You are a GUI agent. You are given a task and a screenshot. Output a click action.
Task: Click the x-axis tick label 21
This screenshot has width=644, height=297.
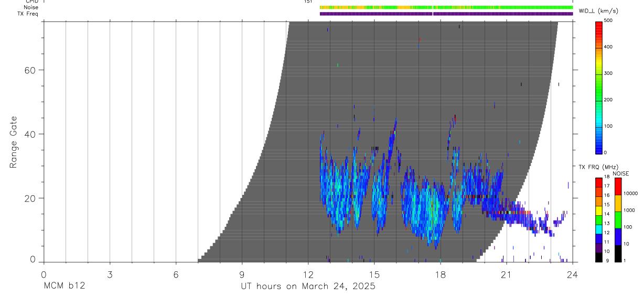(x=506, y=274)
